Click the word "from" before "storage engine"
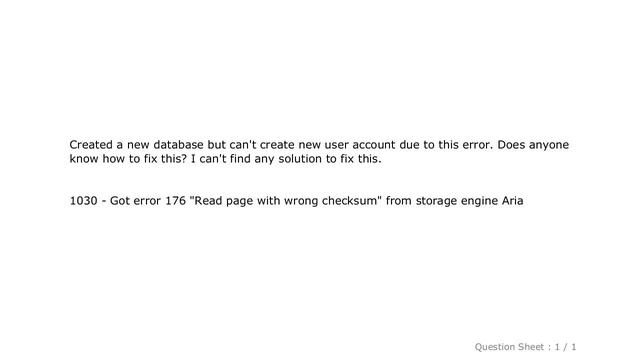The width and height of the screenshot is (640, 360). point(399,201)
